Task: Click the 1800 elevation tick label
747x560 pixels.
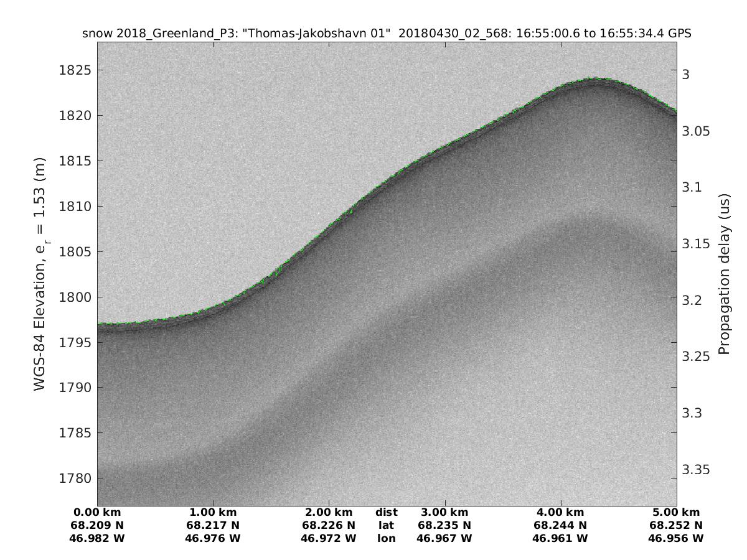Action: coord(75,297)
